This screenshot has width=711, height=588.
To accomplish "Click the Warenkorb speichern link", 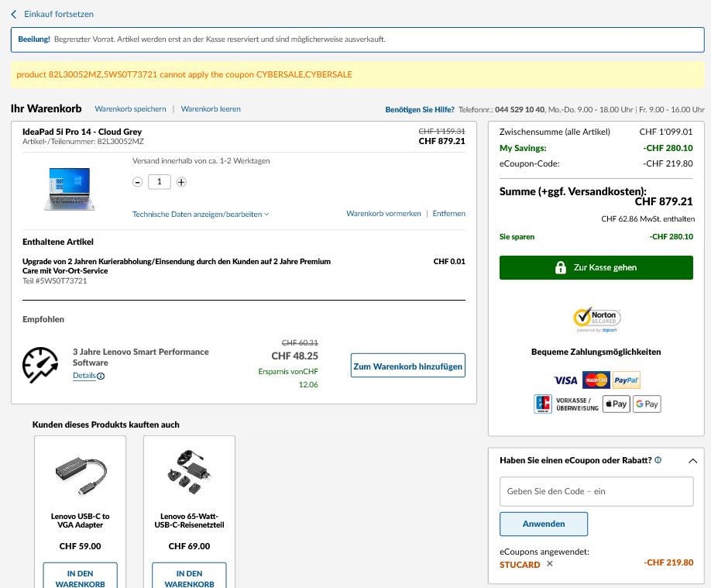I will [130, 109].
